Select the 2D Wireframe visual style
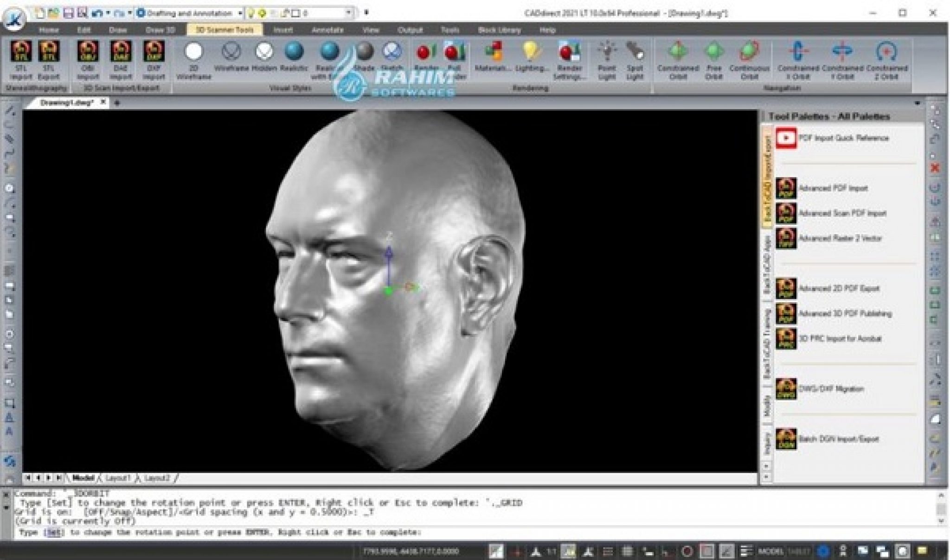The image size is (950, 560). [193, 52]
